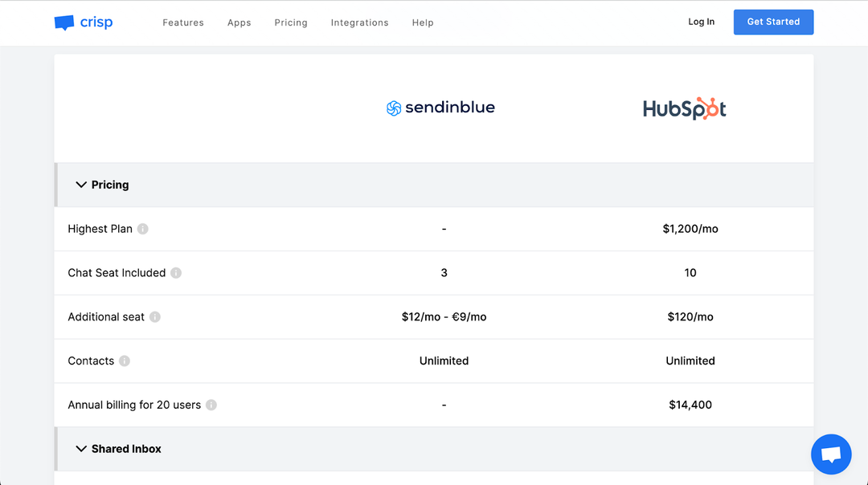The width and height of the screenshot is (868, 485).
Task: Open the Features menu
Action: click(x=183, y=22)
